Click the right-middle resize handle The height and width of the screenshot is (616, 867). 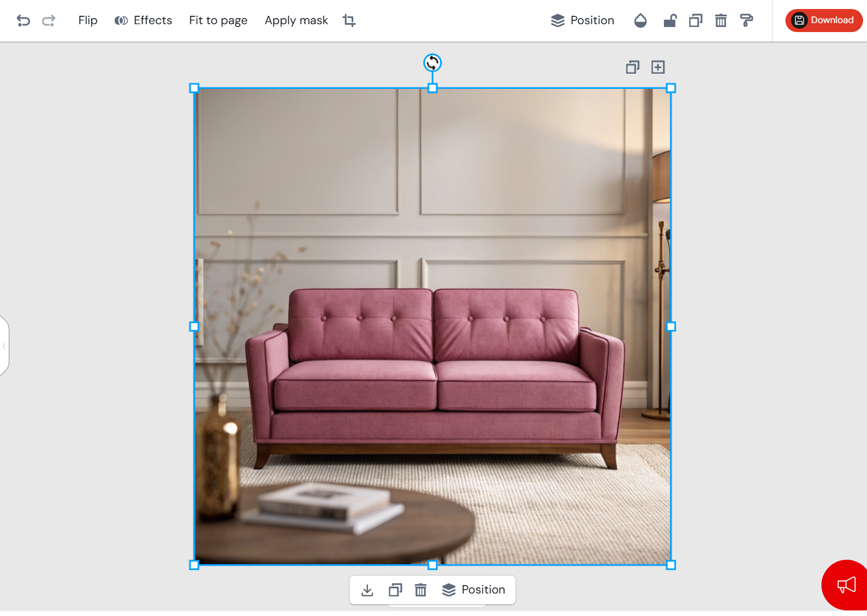(x=671, y=326)
